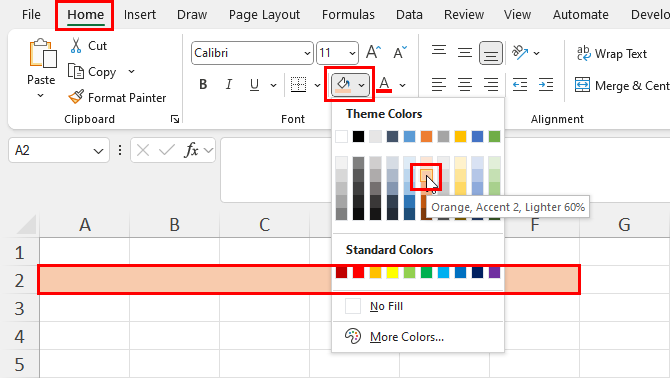Switch to the Review tab
Image resolution: width=670 pixels, height=378 pixels.
(464, 15)
